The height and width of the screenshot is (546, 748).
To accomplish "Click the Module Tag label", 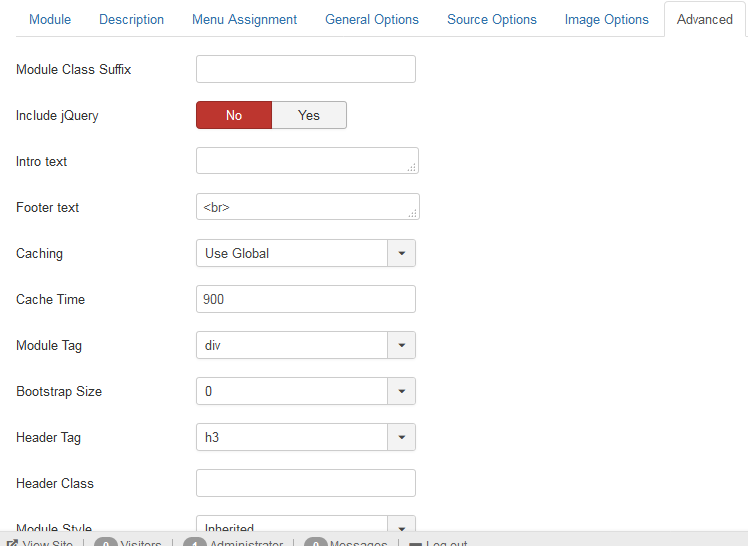I will point(49,345).
